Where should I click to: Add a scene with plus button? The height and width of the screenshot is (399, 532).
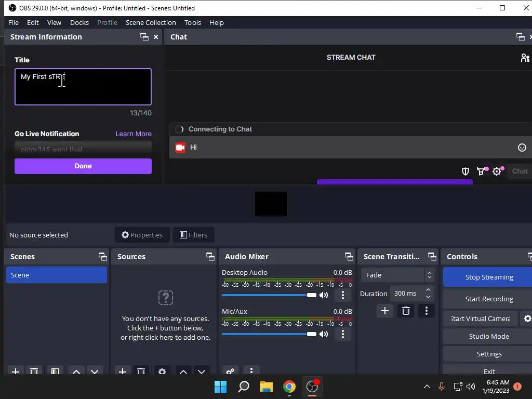pos(15,371)
